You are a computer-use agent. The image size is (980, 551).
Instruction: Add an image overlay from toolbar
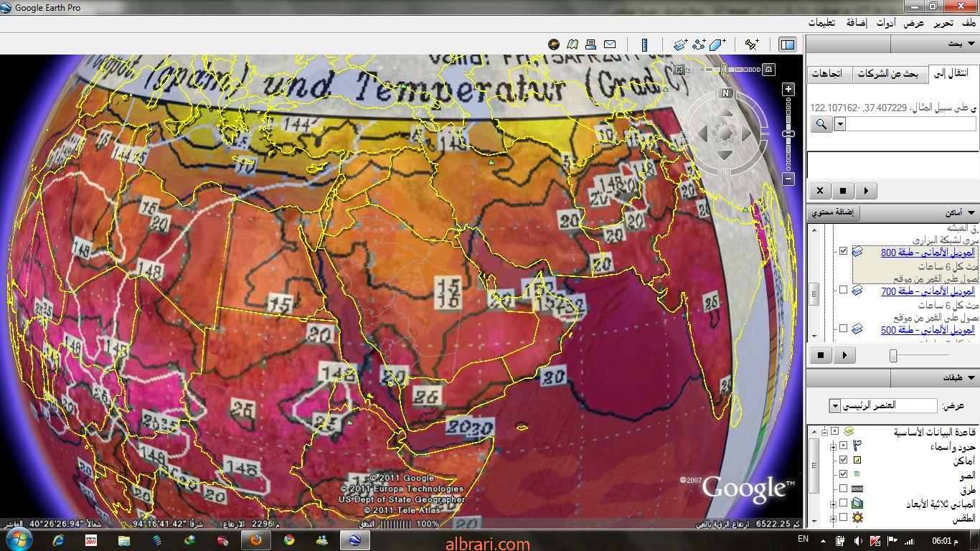click(x=680, y=44)
